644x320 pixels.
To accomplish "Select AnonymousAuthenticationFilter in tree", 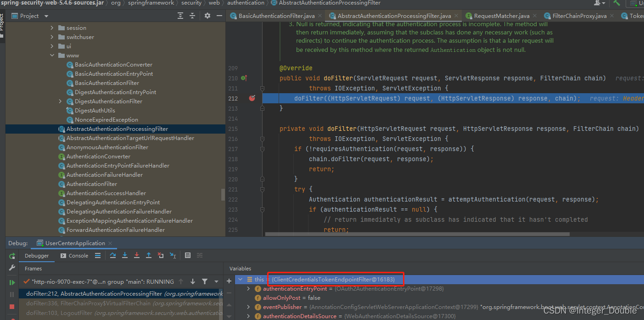I will pos(107,147).
